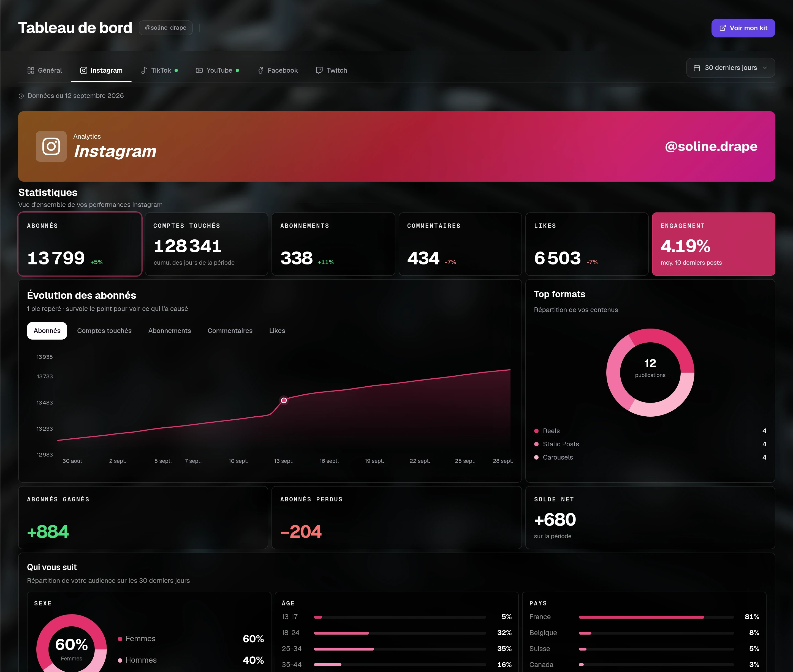Click the Hommes legend color dot
Screen dimensions: 793x672
pyautogui.click(x=120, y=660)
